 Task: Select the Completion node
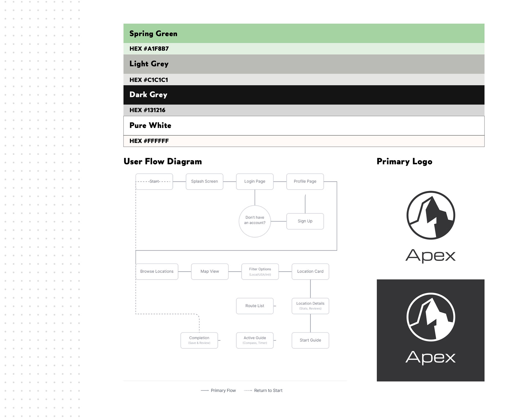199,340
